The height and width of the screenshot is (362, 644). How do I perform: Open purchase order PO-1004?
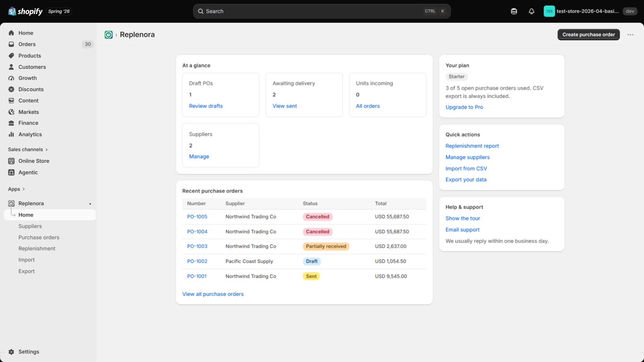pos(197,232)
